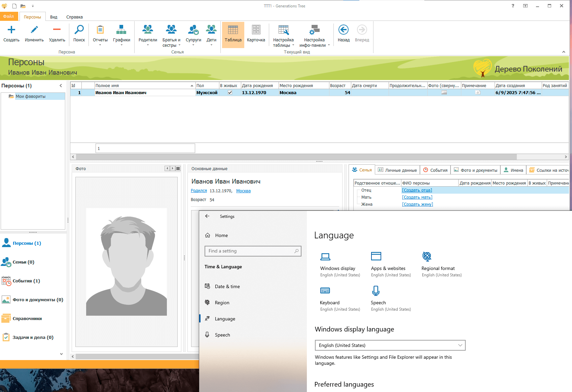The height and width of the screenshot is (392, 572).
Task: Click the Windows display icon in Settings
Action: pyautogui.click(x=325, y=257)
